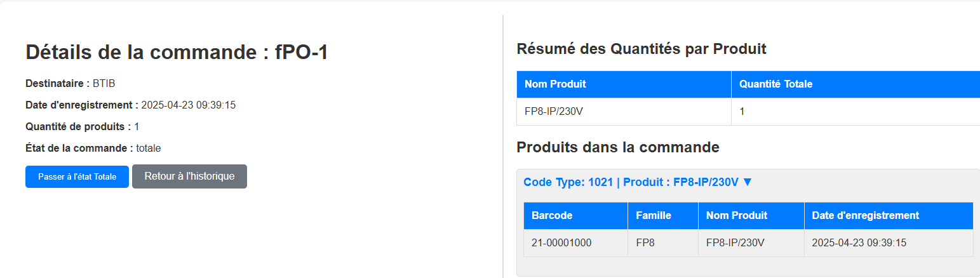Click the FP8 family cell
The height and width of the screenshot is (278, 980).
tap(645, 242)
